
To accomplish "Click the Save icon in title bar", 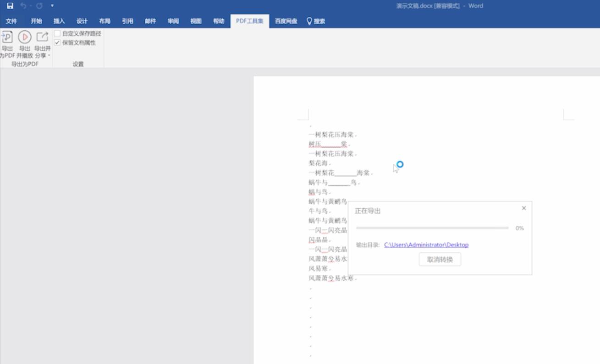I will tap(10, 6).
